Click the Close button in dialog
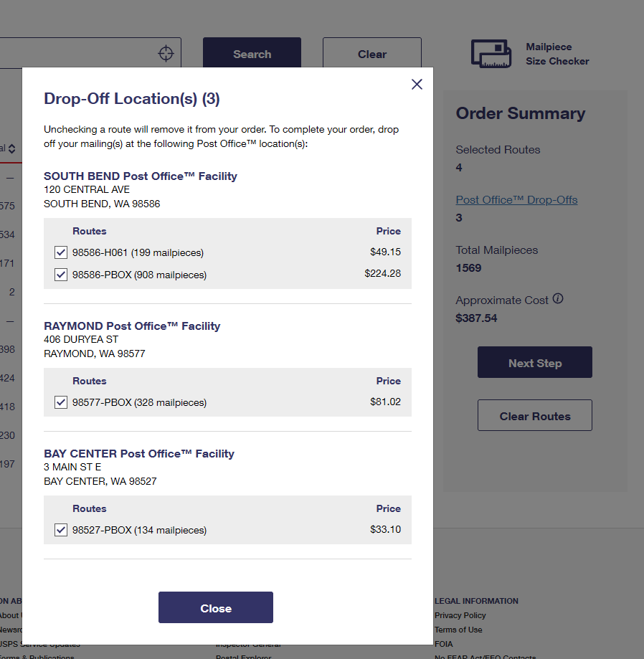This screenshot has height=659, width=644. [216, 607]
